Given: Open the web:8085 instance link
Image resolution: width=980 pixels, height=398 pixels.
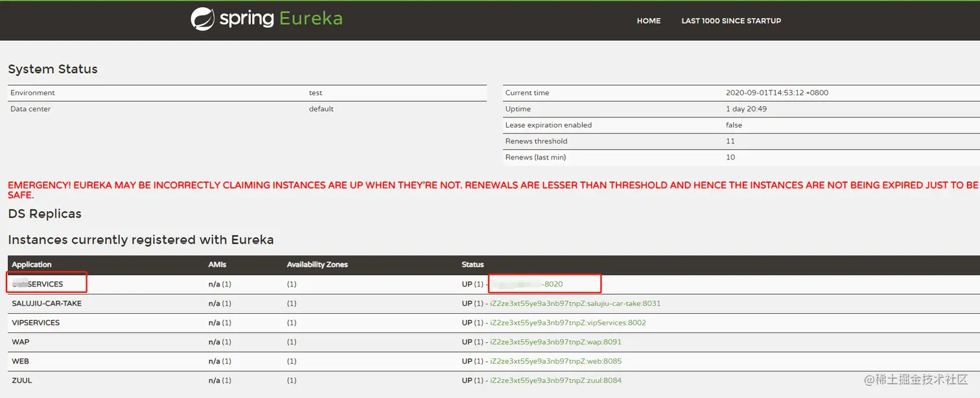Looking at the screenshot, I should tap(555, 361).
